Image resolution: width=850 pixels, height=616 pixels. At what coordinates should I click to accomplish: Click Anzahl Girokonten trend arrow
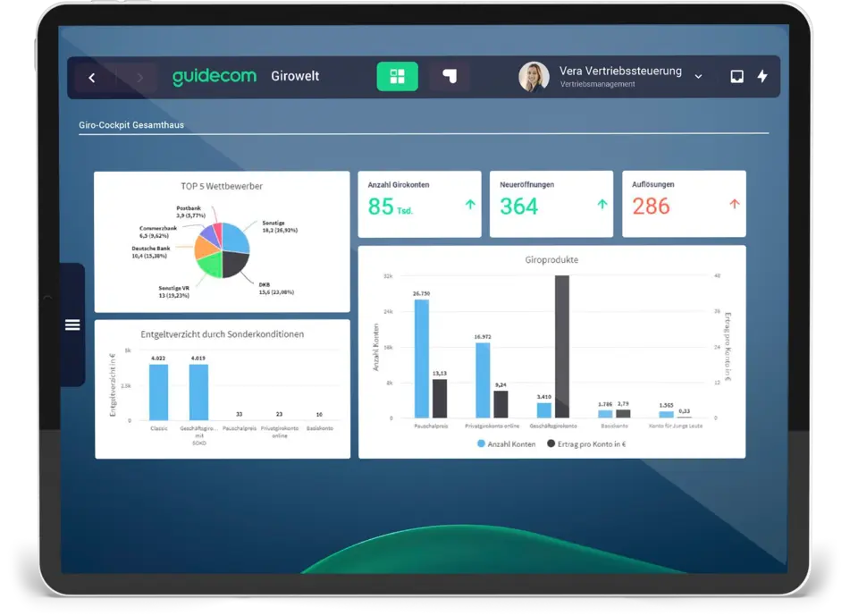(x=470, y=205)
